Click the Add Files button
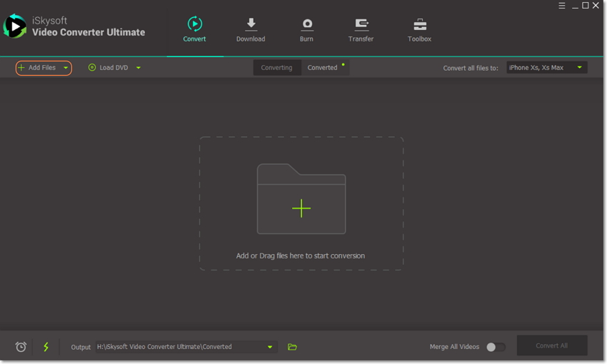The height and width of the screenshot is (364, 607). point(38,68)
